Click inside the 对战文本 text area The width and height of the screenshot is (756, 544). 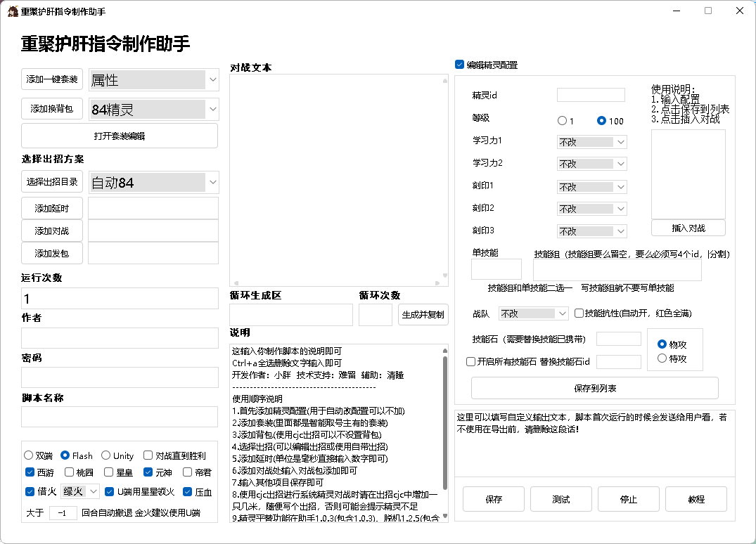339,180
